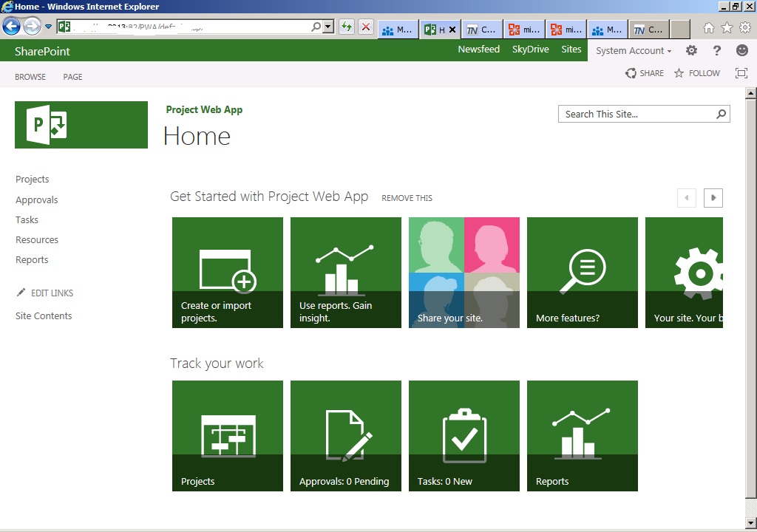Click SkyDrive in the top bar
Viewport: 757px width, 532px height.
pos(530,50)
